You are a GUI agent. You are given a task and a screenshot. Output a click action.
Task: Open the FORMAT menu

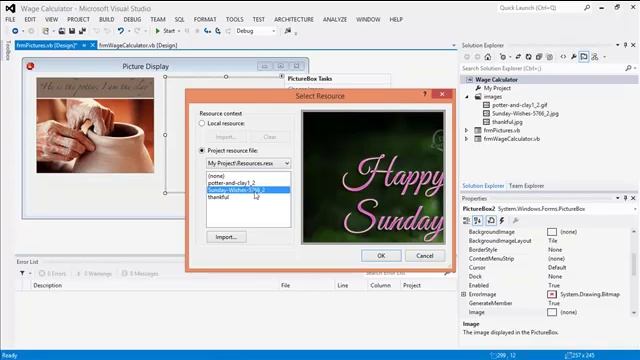tap(205, 19)
